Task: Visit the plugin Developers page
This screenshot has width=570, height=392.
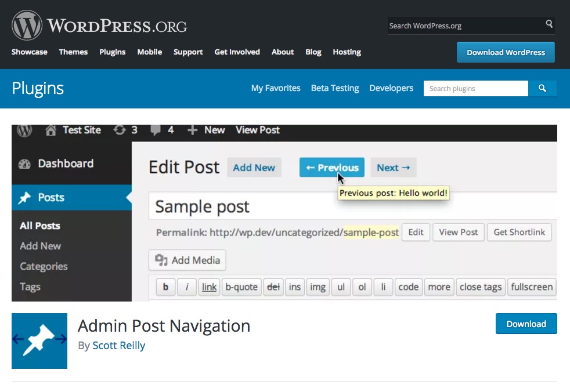Action: click(x=391, y=88)
